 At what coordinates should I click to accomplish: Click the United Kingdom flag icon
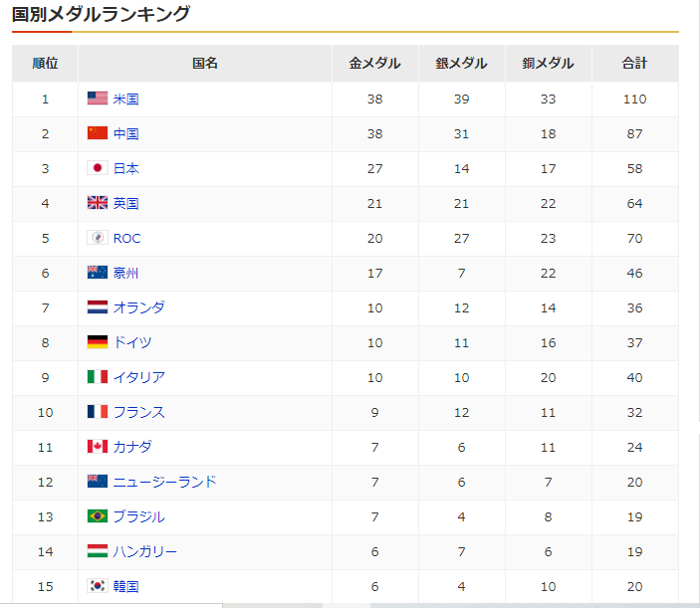(97, 203)
